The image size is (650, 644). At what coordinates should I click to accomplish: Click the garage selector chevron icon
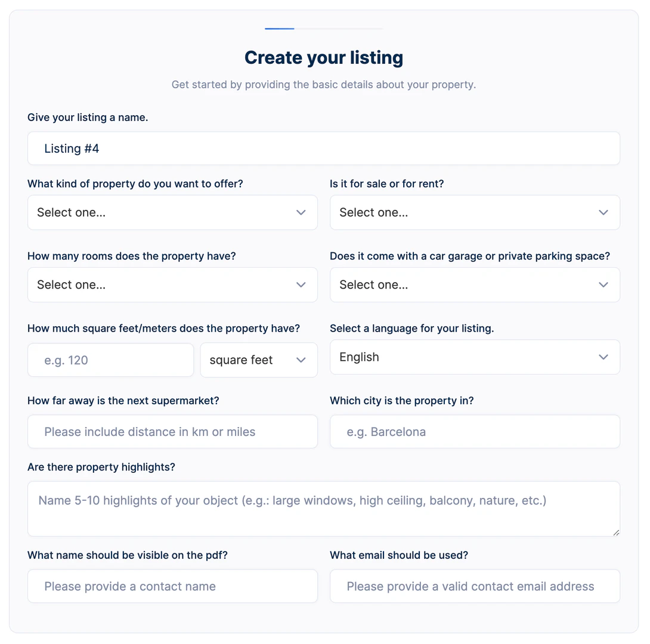click(x=603, y=285)
